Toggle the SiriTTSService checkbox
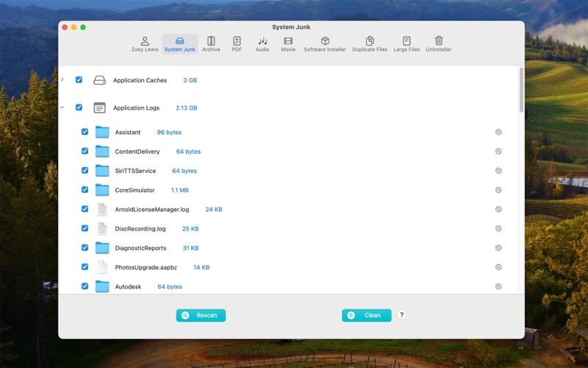 click(85, 170)
